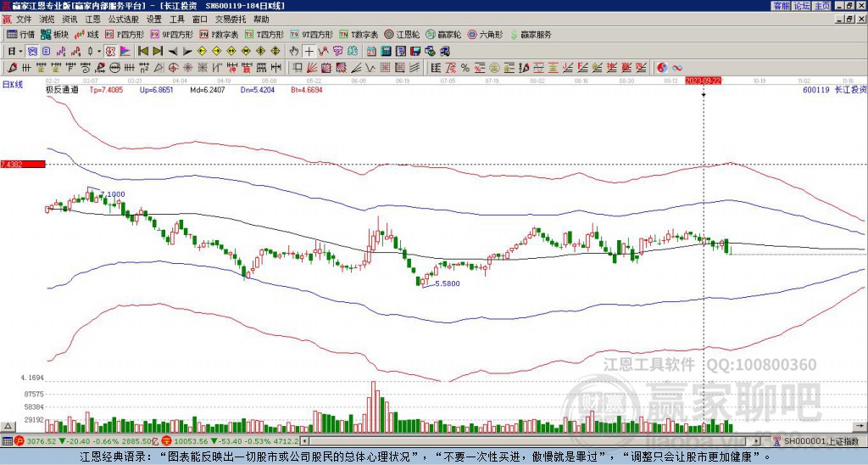Image resolution: width=868 pixels, height=465 pixels.
Task: Open the 帮助 menu
Action: click(x=261, y=20)
